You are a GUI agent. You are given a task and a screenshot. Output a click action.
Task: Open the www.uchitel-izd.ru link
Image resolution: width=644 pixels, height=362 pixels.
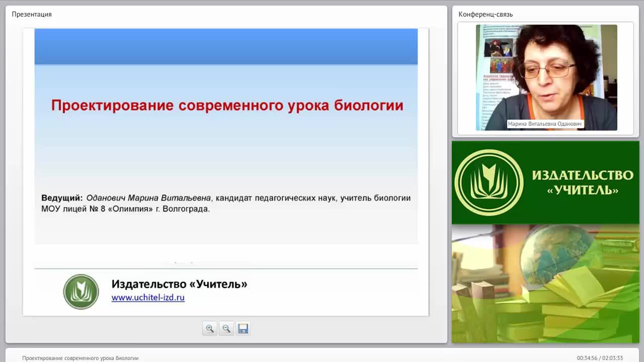point(148,297)
